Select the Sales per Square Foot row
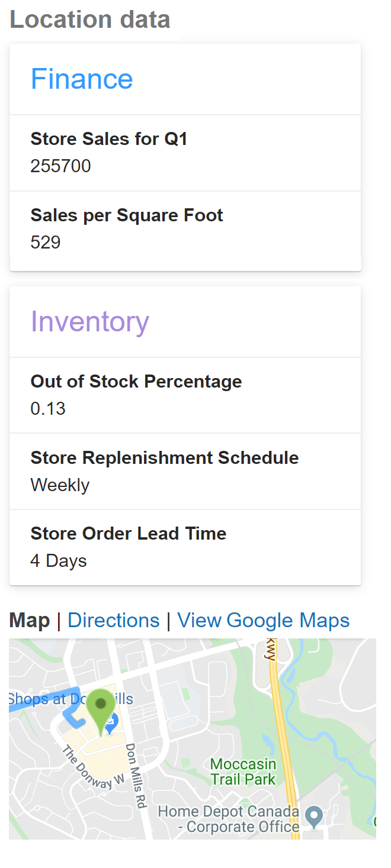This screenshot has height=868, width=391. (185, 229)
